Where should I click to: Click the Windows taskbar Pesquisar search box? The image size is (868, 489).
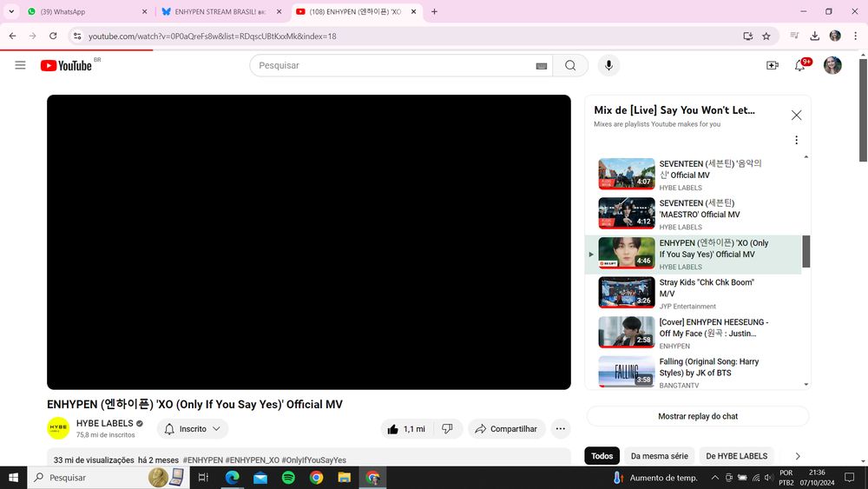108,478
